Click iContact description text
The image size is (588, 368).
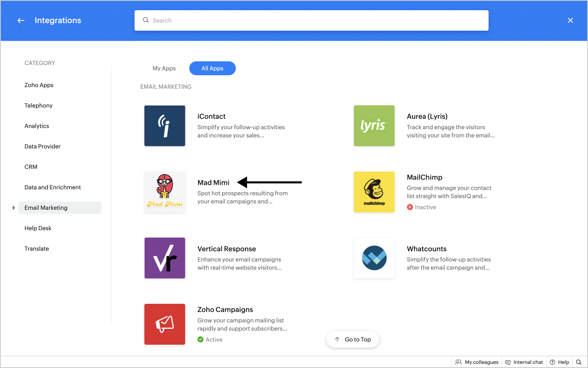(241, 131)
